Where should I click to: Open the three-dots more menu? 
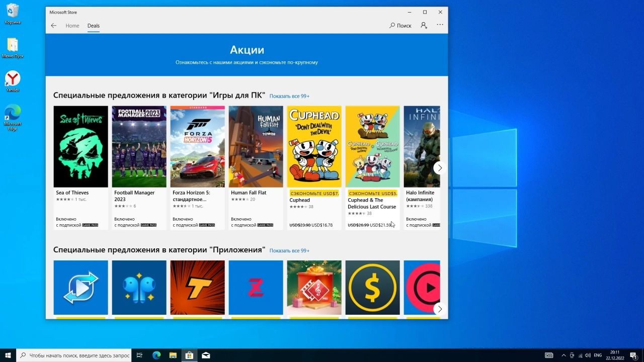pos(440,25)
